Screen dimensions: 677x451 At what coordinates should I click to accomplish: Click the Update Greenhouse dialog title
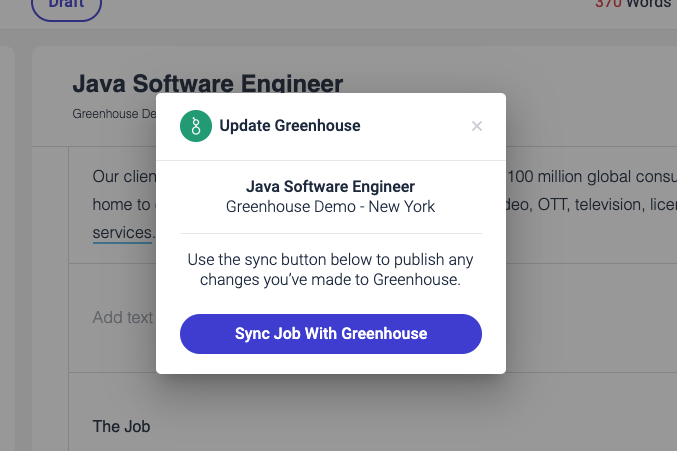290,126
